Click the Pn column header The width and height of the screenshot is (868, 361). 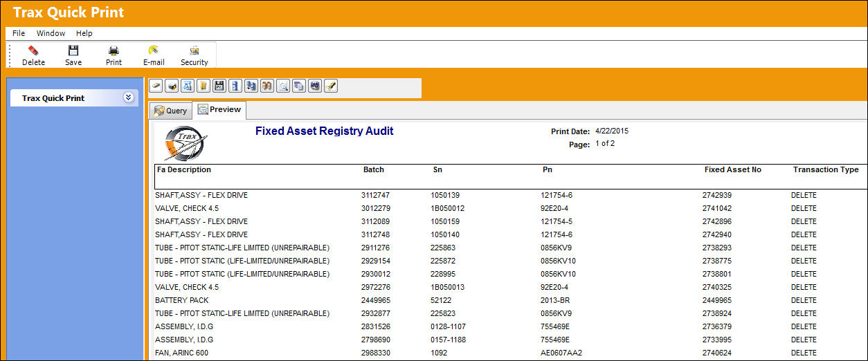tap(548, 169)
